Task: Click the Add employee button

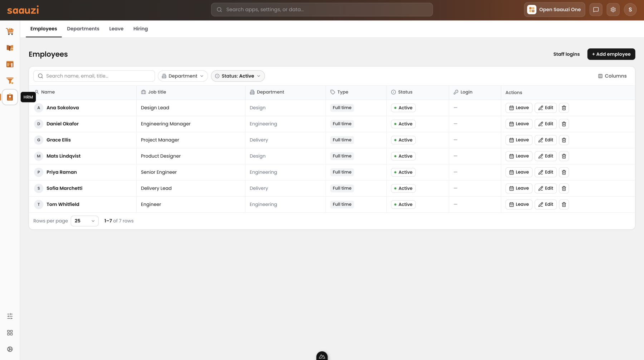Action: click(x=611, y=54)
